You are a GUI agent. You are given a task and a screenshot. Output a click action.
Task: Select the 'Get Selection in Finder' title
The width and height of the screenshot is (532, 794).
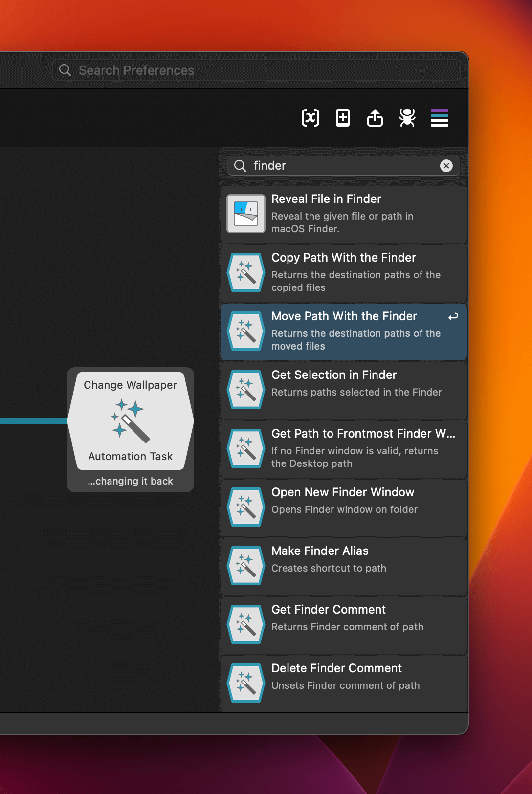coord(334,375)
